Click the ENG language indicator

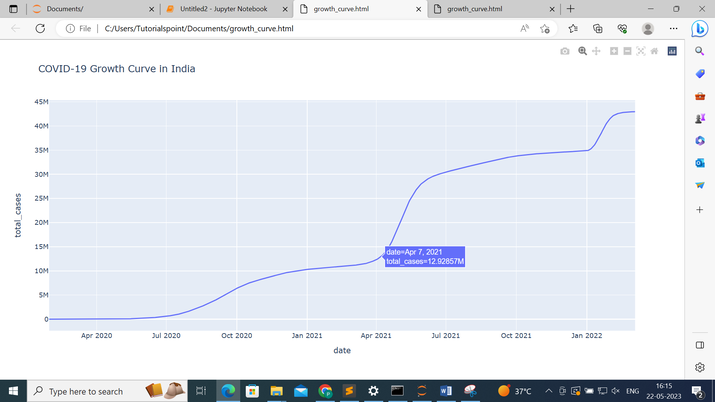pyautogui.click(x=632, y=391)
